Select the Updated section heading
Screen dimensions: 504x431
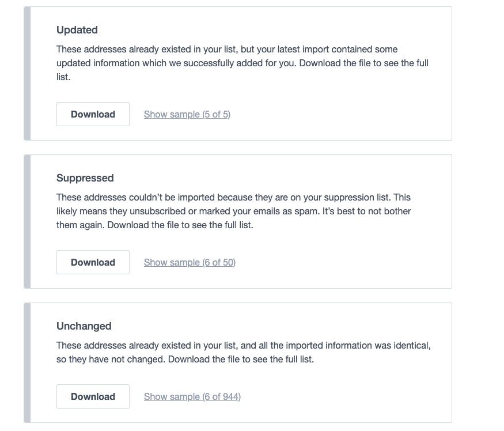[77, 30]
